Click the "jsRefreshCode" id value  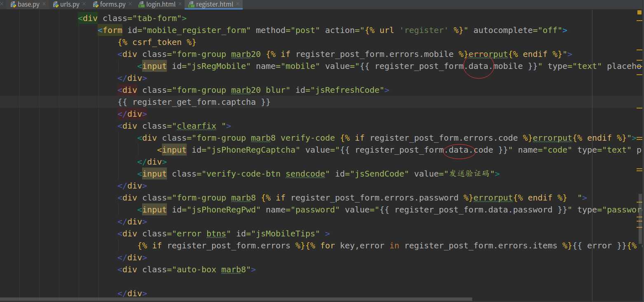pyautogui.click(x=350, y=90)
